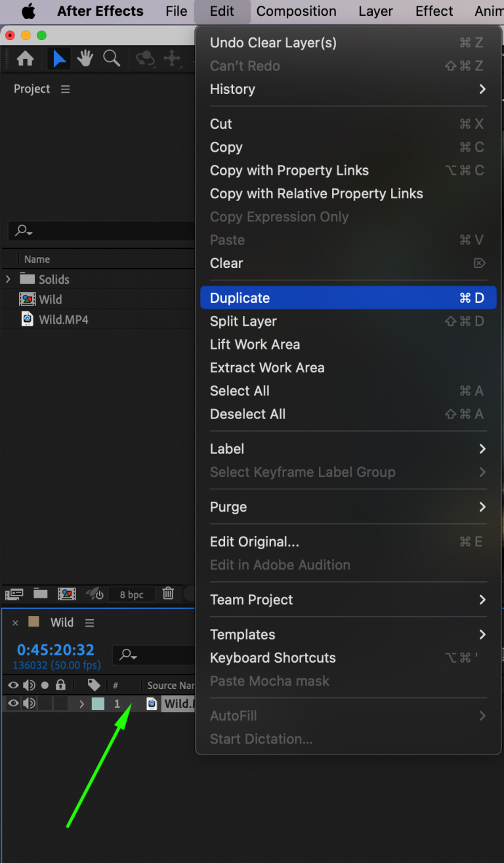Toggle the lock column in the timeline

pos(61,685)
